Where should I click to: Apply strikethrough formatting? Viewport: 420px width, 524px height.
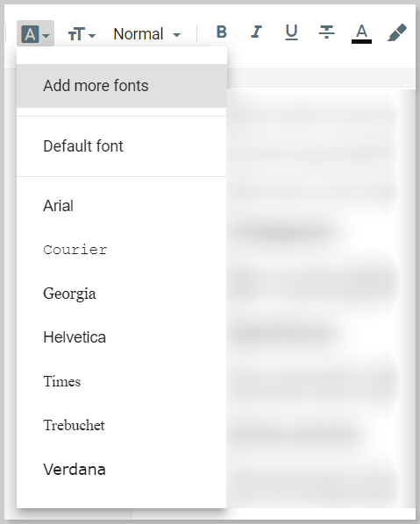point(326,32)
